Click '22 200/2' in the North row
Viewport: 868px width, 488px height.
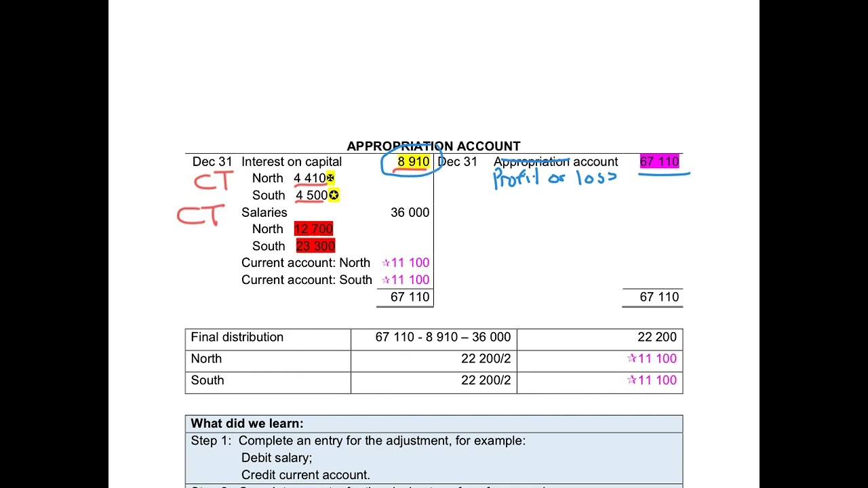click(486, 359)
